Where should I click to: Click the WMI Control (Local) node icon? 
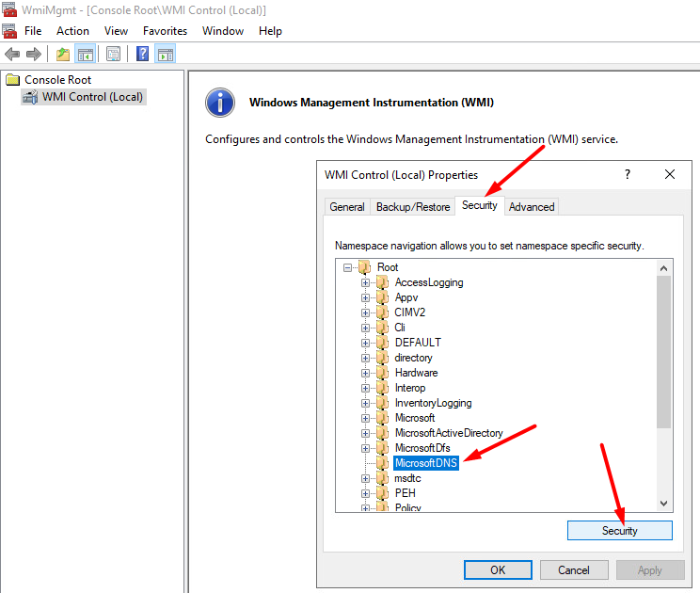click(x=30, y=97)
